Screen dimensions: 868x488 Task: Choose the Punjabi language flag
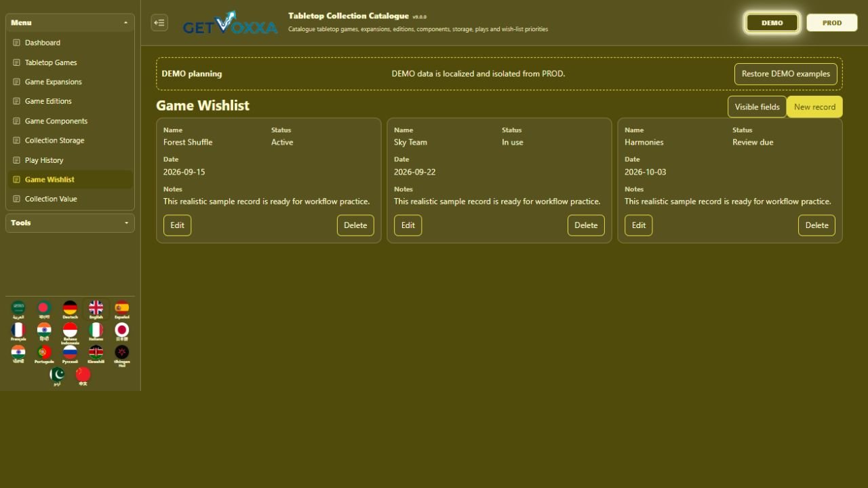18,354
